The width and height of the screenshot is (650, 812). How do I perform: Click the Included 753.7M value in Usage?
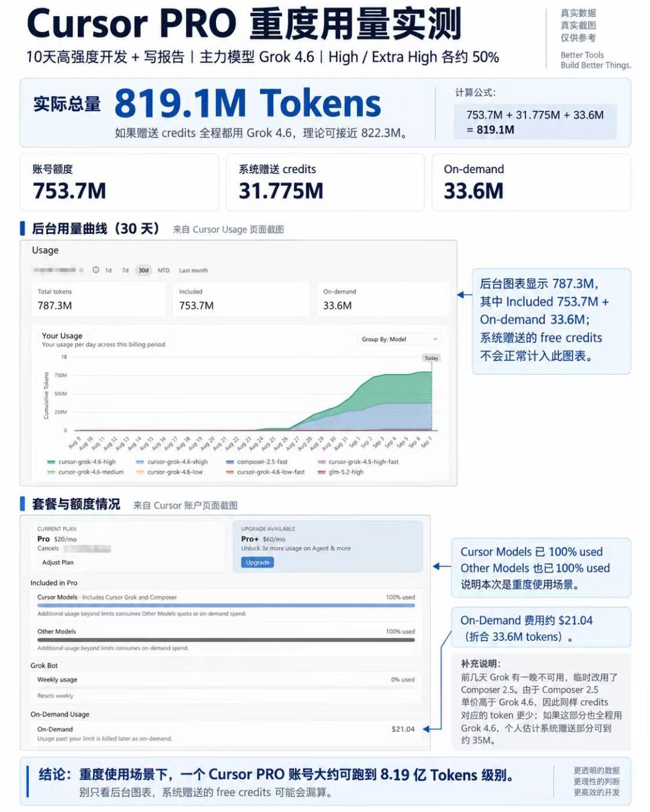pyautogui.click(x=196, y=306)
